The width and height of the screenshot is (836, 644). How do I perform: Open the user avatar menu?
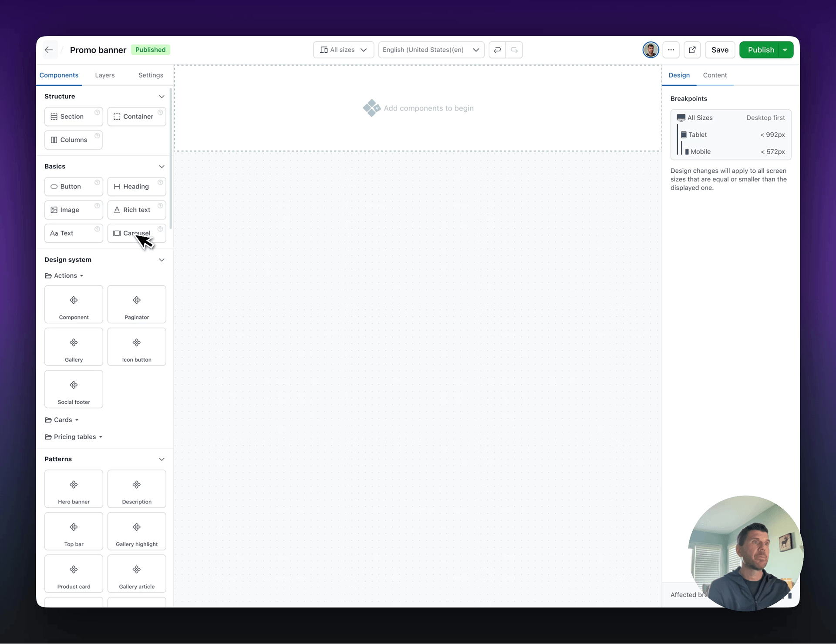pyautogui.click(x=651, y=50)
